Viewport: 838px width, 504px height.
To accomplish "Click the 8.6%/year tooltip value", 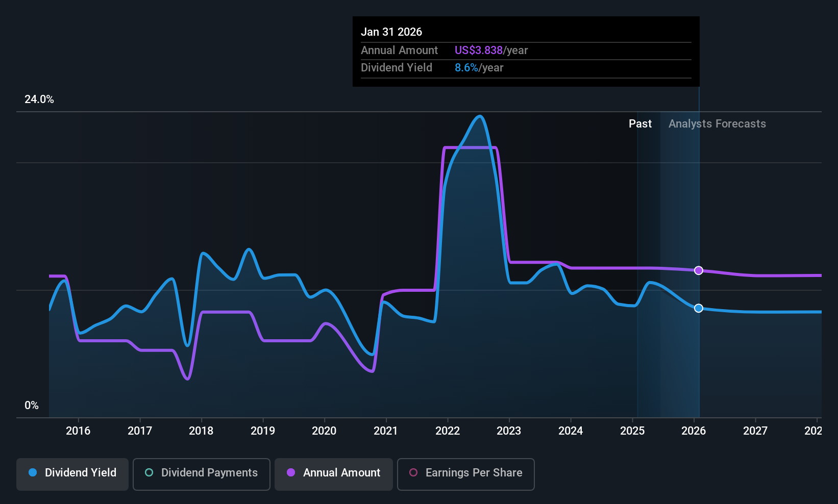I will pyautogui.click(x=479, y=68).
